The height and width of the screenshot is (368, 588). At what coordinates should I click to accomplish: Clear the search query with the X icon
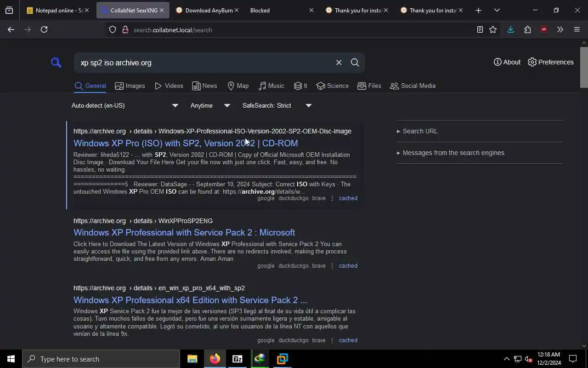tap(339, 63)
